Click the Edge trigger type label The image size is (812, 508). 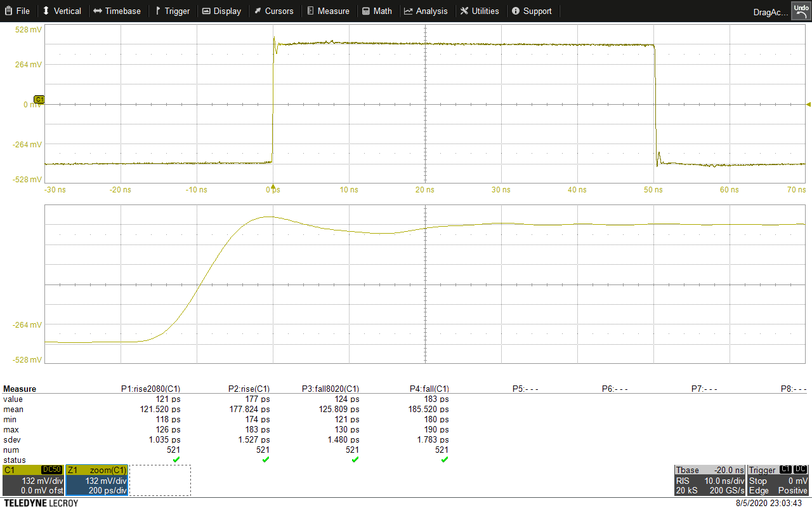click(759, 490)
